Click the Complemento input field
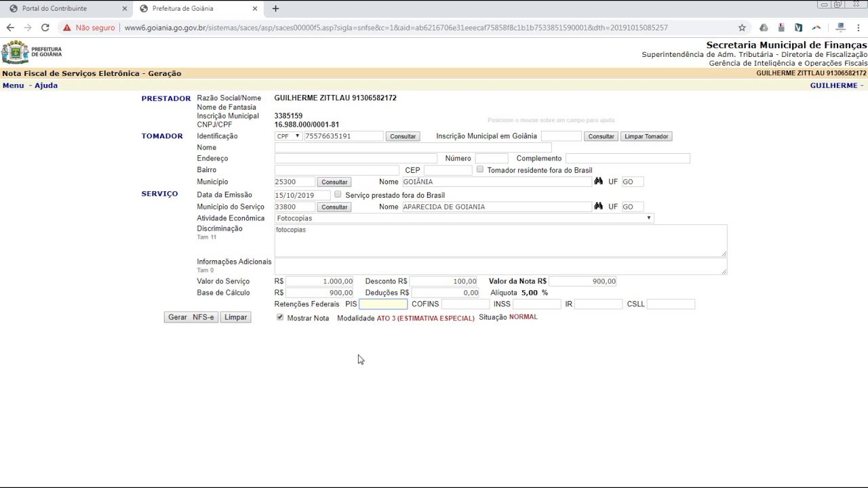Viewport: 868px width, 488px height. click(x=628, y=159)
